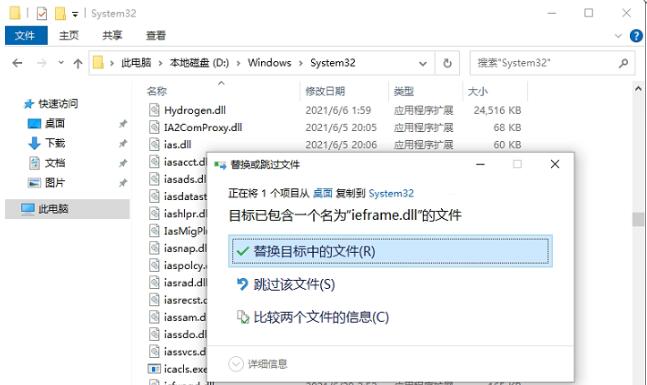Screen dimensions: 647x385
Task: Click the 2021/6/6 1:59 date cell
Action: point(338,111)
